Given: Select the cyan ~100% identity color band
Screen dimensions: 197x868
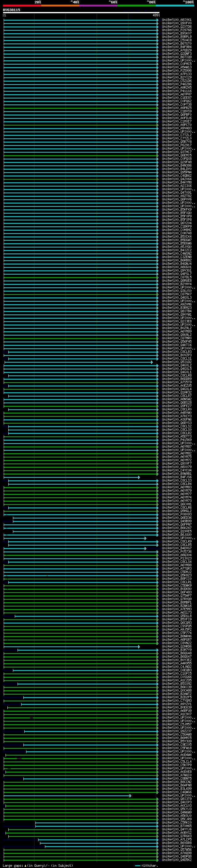Looking at the screenshot, I should click(175, 6).
